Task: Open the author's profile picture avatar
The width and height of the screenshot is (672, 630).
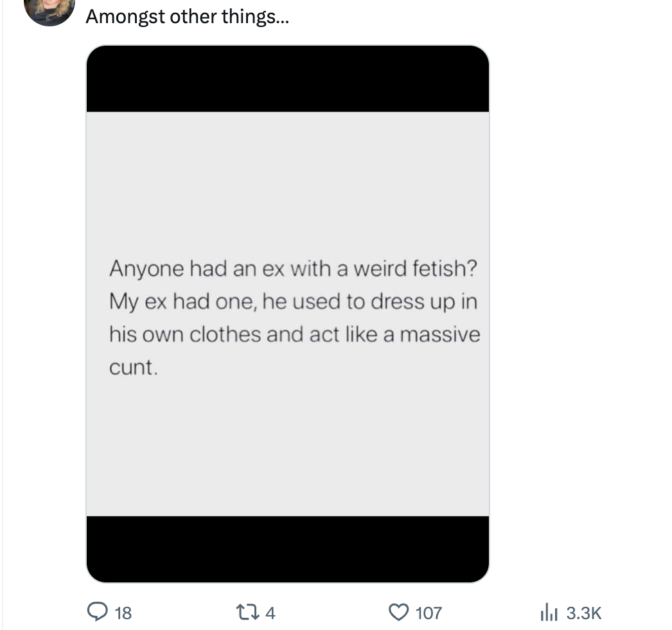Action: (49, 10)
